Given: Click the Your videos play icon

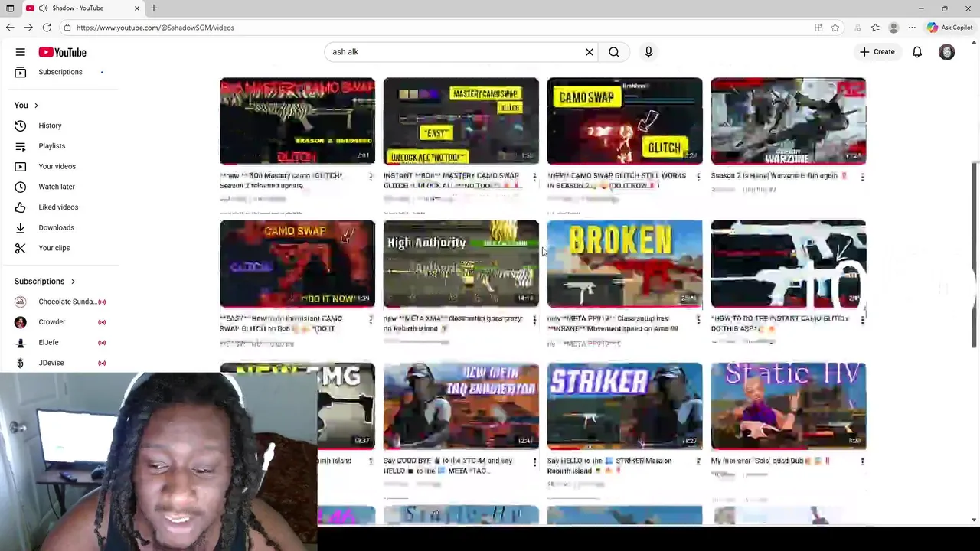Looking at the screenshot, I should [21, 166].
